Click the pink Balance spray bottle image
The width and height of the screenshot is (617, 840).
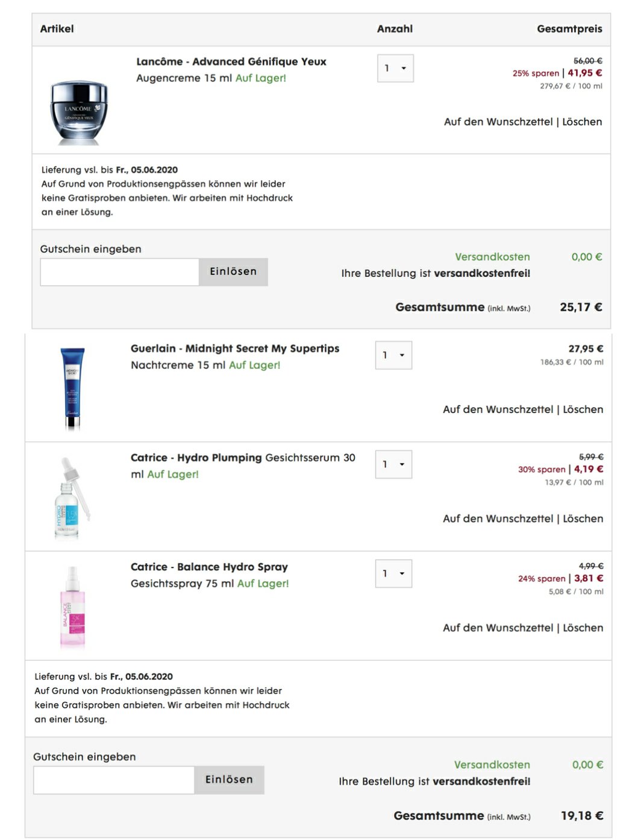click(x=72, y=607)
